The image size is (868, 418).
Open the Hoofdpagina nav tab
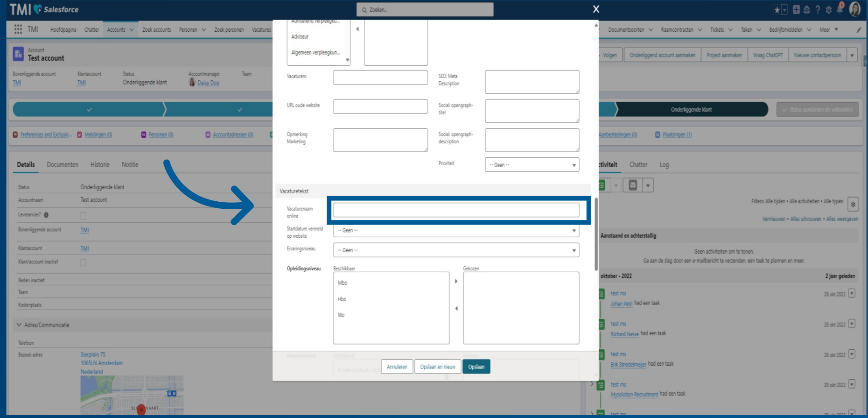[x=63, y=29]
